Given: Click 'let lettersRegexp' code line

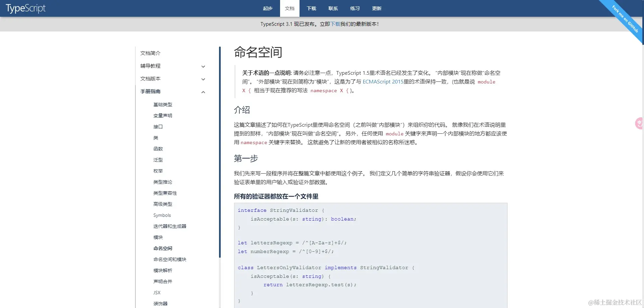Looking at the screenshot, I should coord(292,243).
